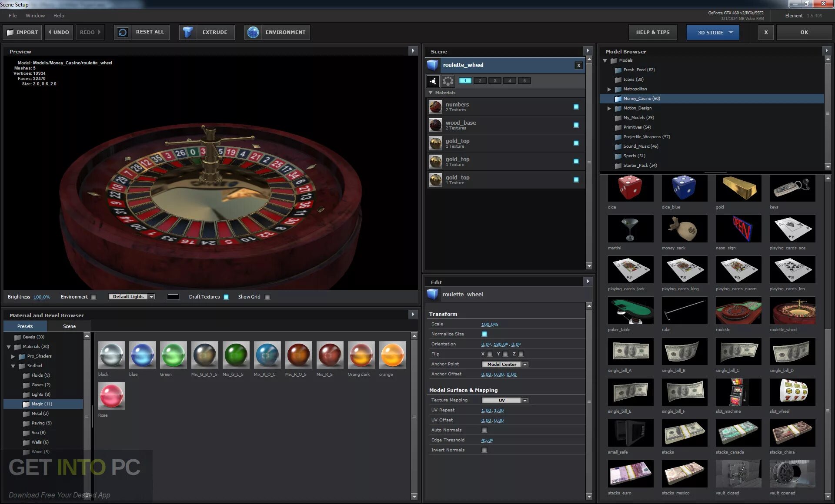Enable the Show Grid checkbox

click(267, 297)
